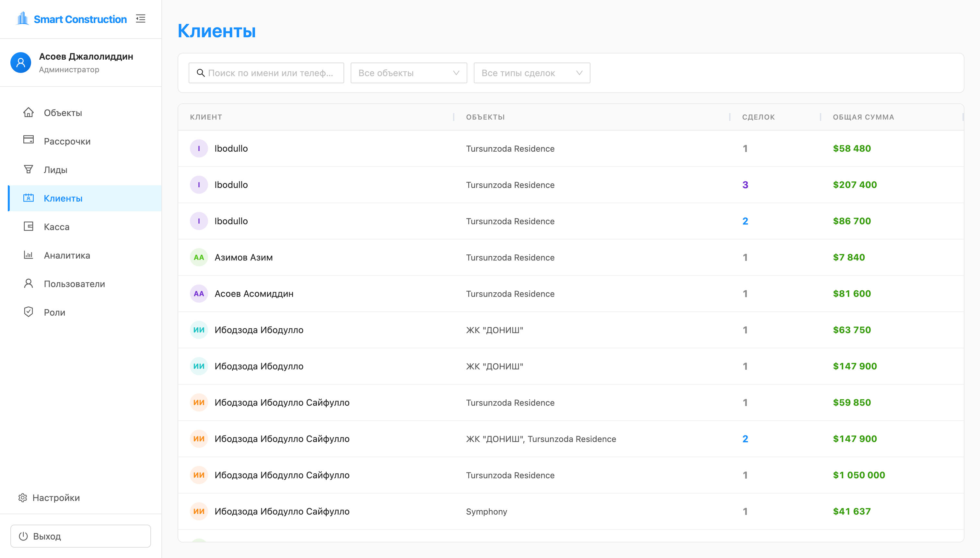Screen dimensions: 980x558
Task: Click the total sum $41 637
Action: [x=852, y=511]
